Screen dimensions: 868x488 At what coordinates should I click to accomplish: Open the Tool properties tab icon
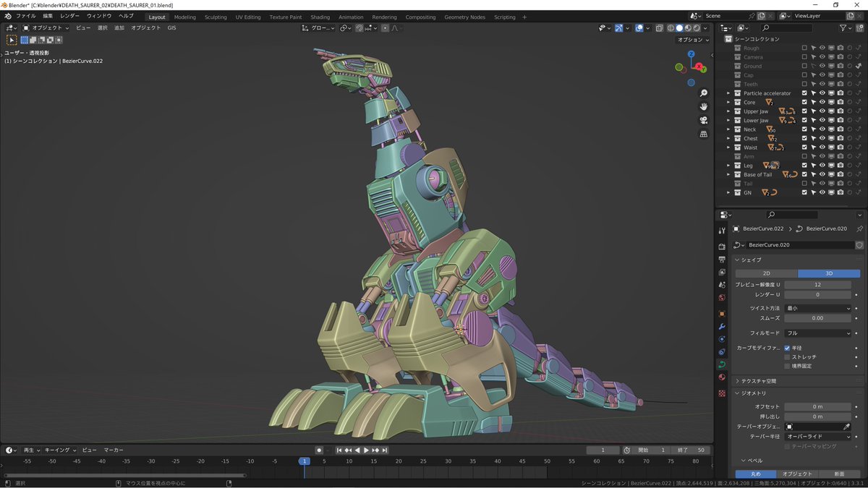click(x=721, y=231)
